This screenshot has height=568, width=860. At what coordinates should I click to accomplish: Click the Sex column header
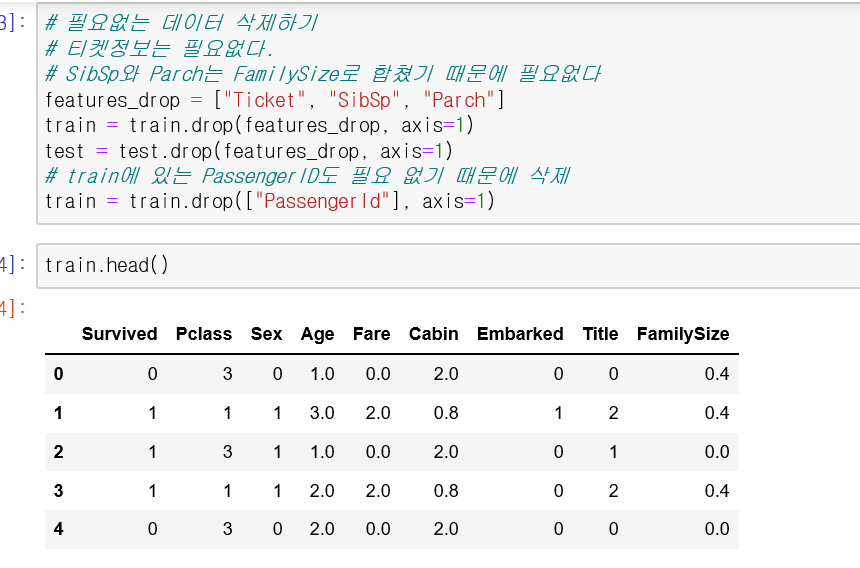[x=266, y=334]
